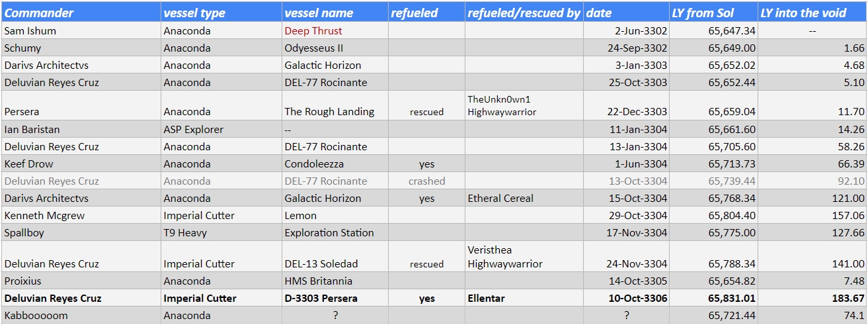This screenshot has width=868, height=325.
Task: Click the ASP Explorer vessel type cell
Action: click(221, 129)
